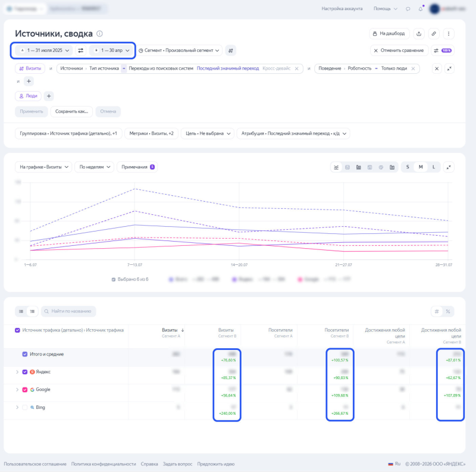This screenshot has height=472, width=476.
Task: Open the three-dot report menu
Action: coord(449,34)
